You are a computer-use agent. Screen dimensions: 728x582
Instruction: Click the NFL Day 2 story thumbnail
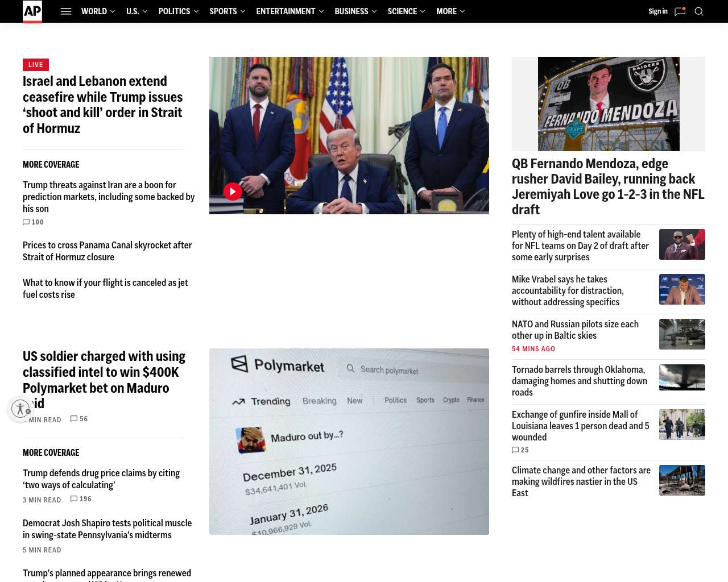click(x=682, y=244)
